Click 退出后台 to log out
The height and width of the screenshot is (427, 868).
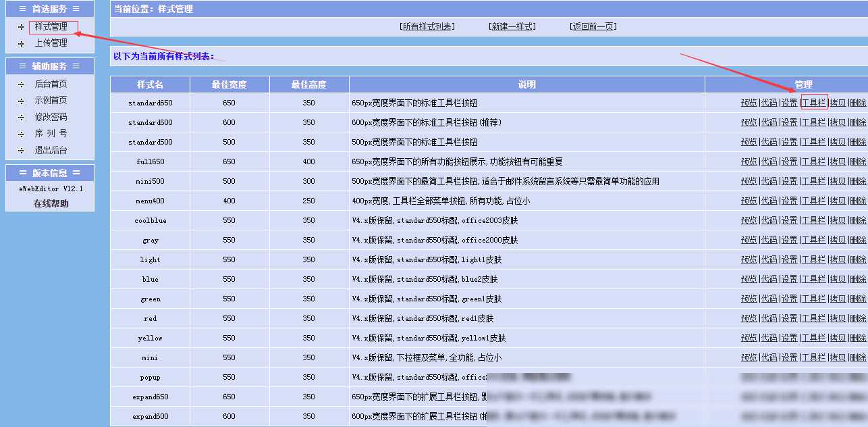point(51,150)
